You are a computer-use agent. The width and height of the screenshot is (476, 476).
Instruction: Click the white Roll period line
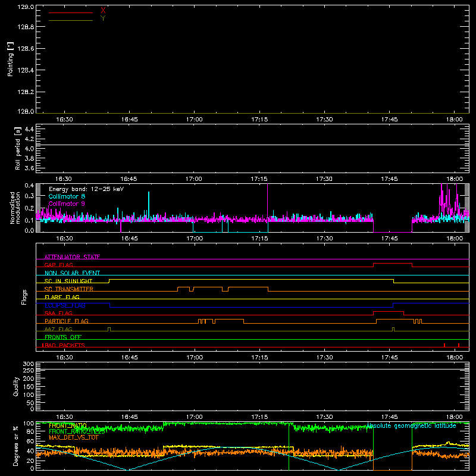[252, 145]
